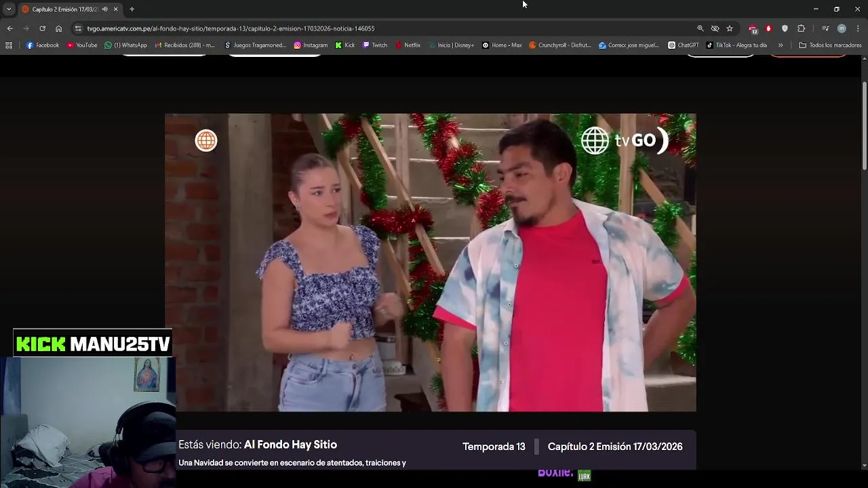Open Todos los marcadores folder

pyautogui.click(x=830, y=45)
